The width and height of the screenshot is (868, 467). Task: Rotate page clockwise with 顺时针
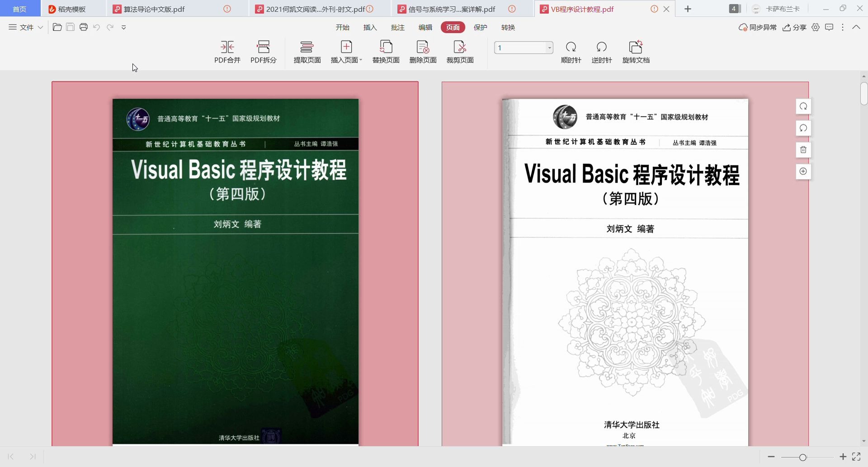pos(571,52)
